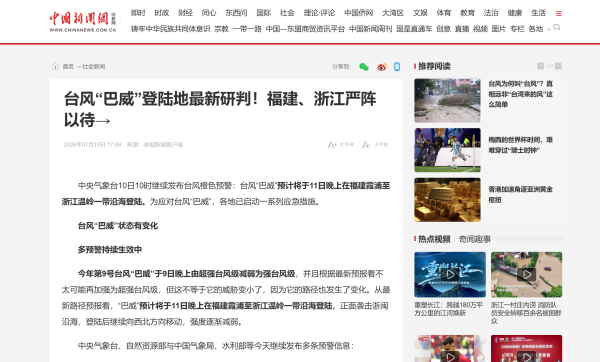Open the 香港加速角逐亚洲黄金枢纽 article link
This screenshot has width=600, height=362.
coord(520,194)
